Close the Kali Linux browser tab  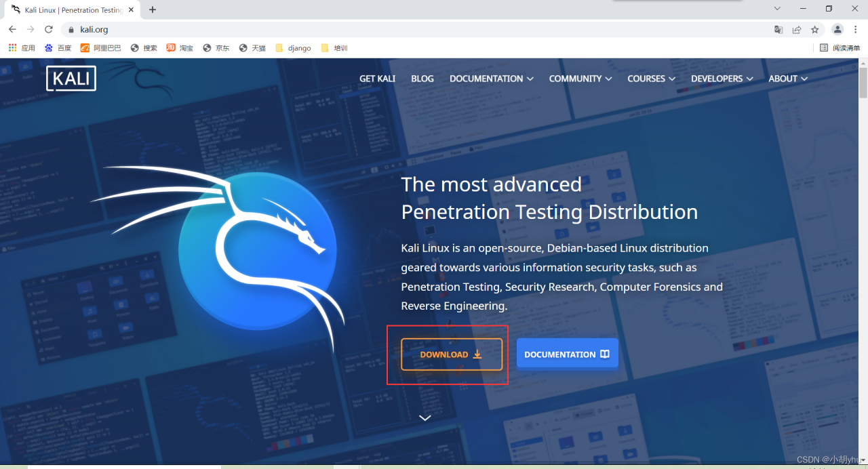(x=131, y=10)
